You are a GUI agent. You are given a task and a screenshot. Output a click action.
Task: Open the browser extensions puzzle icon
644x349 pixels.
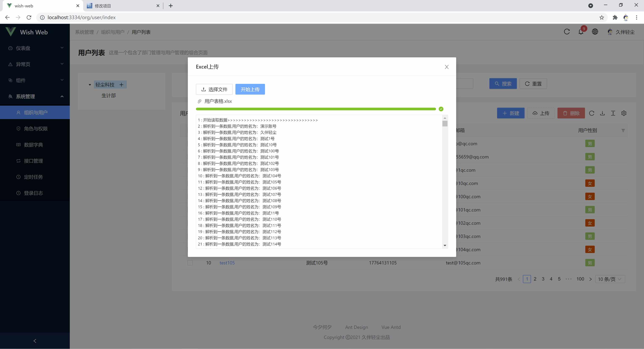pos(615,17)
